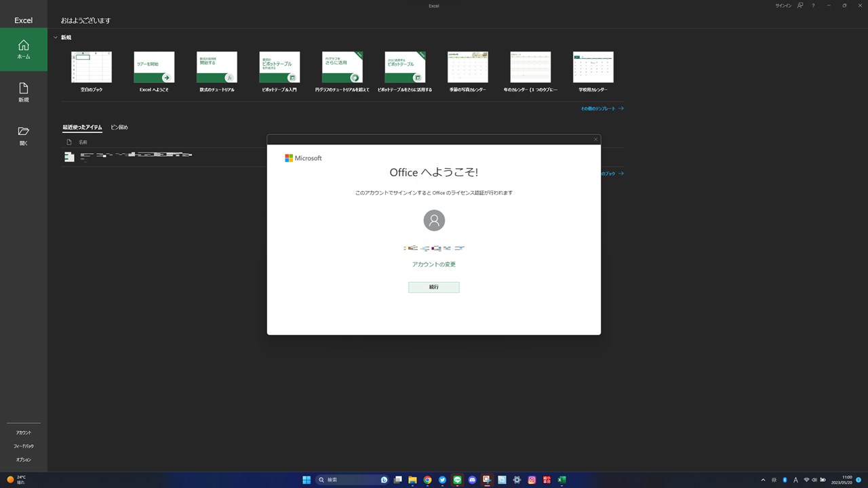
Task: Click the user avatar icon in dialog
Action: (x=434, y=220)
